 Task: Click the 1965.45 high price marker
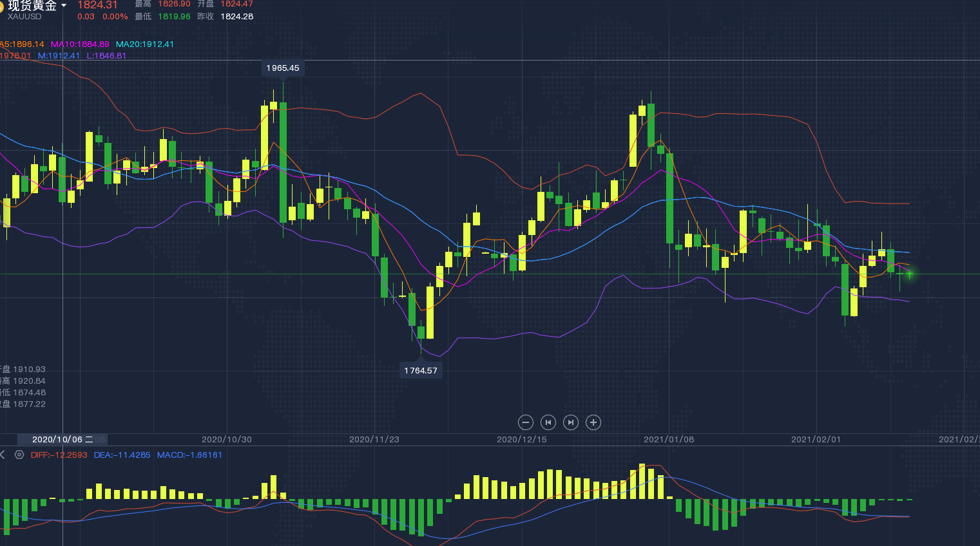[283, 68]
